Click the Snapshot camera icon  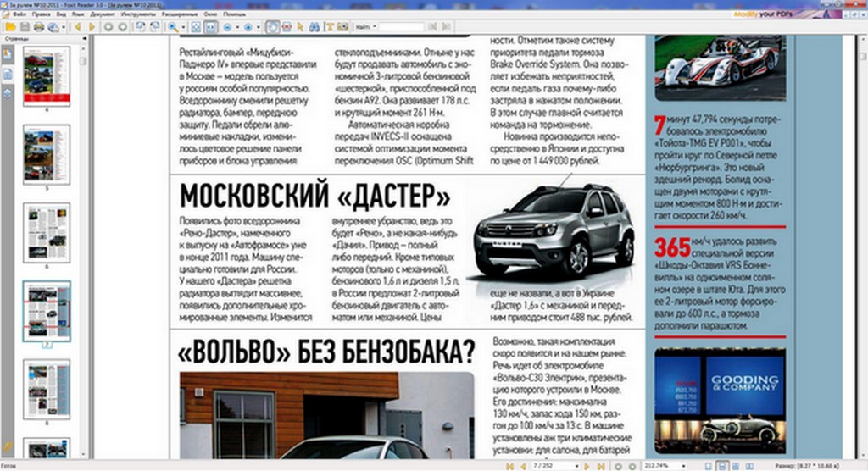[x=343, y=26]
